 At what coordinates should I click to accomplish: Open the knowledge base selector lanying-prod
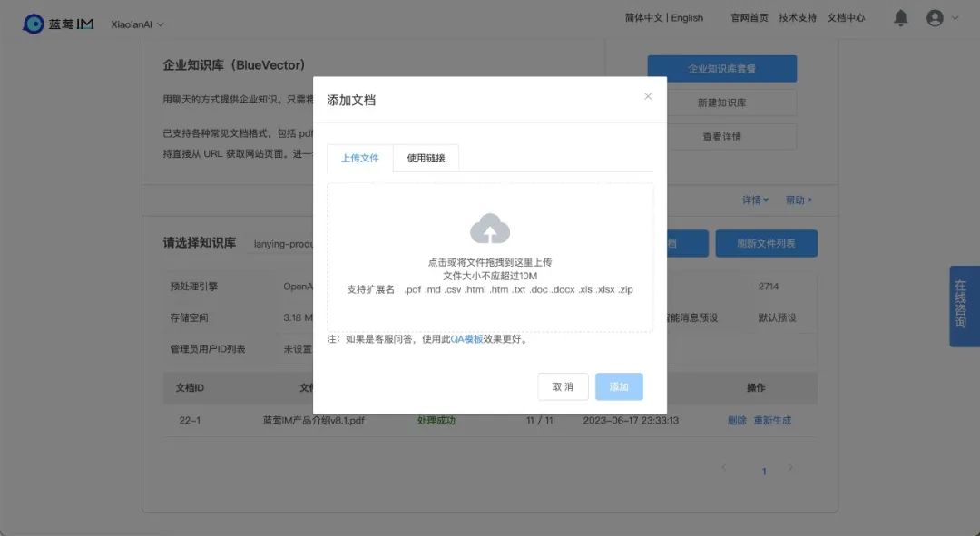pyautogui.click(x=282, y=244)
